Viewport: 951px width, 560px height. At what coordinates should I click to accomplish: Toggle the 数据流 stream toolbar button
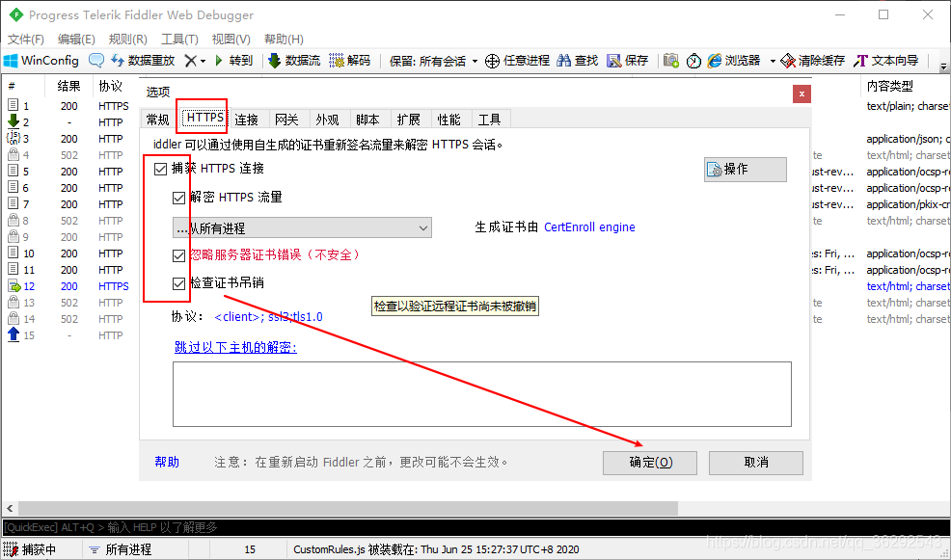[x=294, y=61]
